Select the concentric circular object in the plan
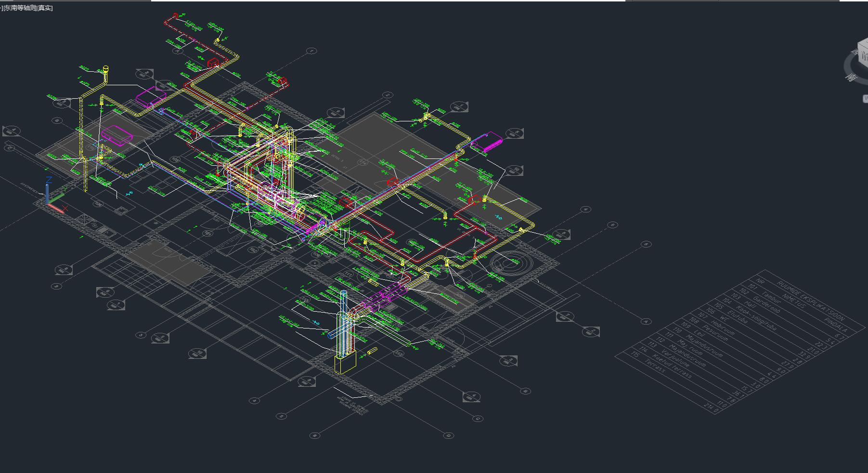Image resolution: width=868 pixels, height=473 pixels. coord(509,263)
